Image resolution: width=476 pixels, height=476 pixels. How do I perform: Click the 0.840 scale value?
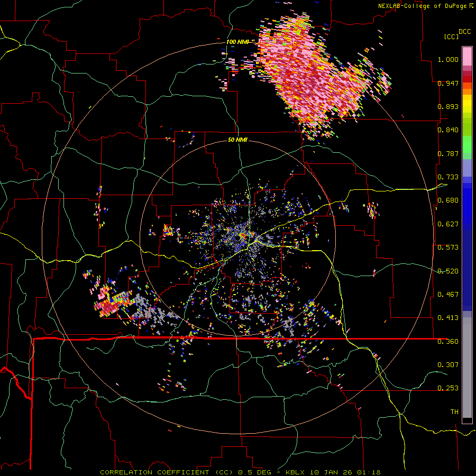[x=448, y=130]
